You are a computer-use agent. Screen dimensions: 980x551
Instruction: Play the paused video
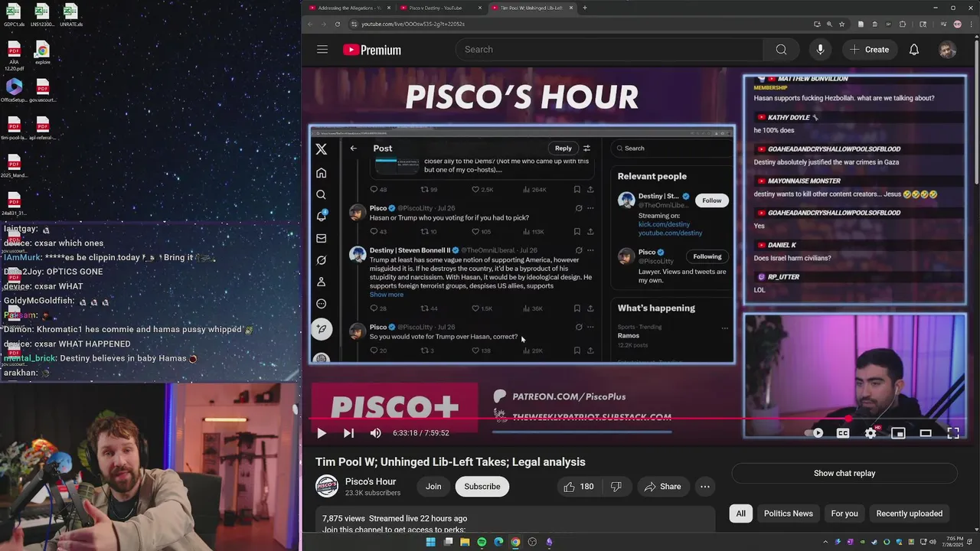pos(322,433)
